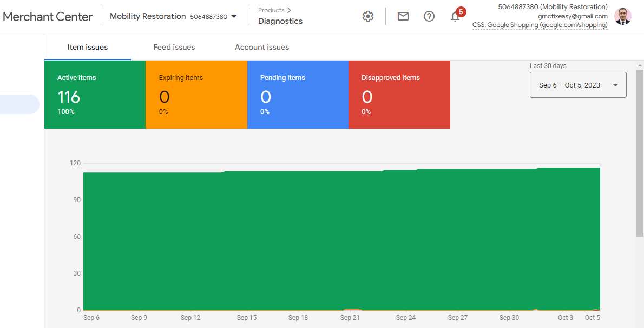Viewport: 644px width, 328px height.
Task: Select the red Disapproved items card
Action: tap(399, 95)
